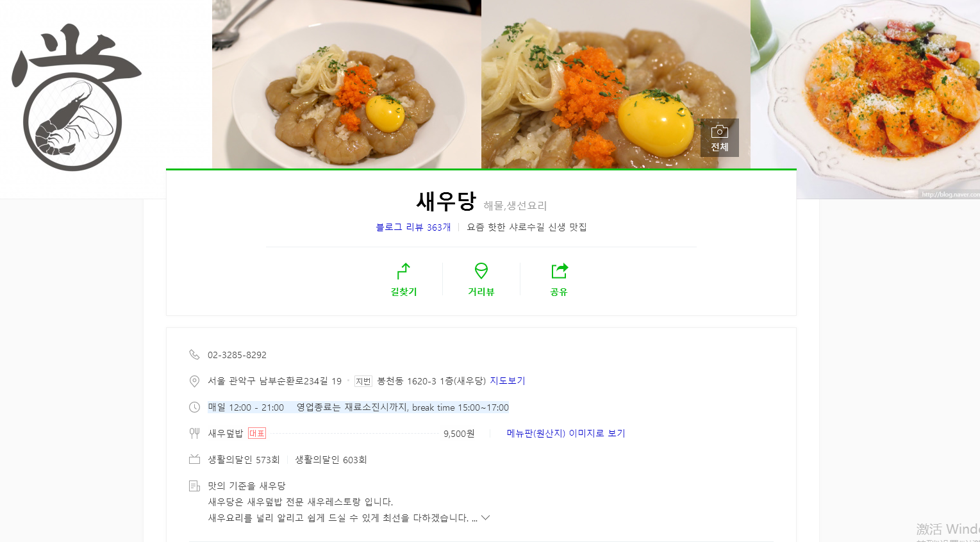
Task: Open 거리뷰 street view pin icon
Action: [x=481, y=271]
